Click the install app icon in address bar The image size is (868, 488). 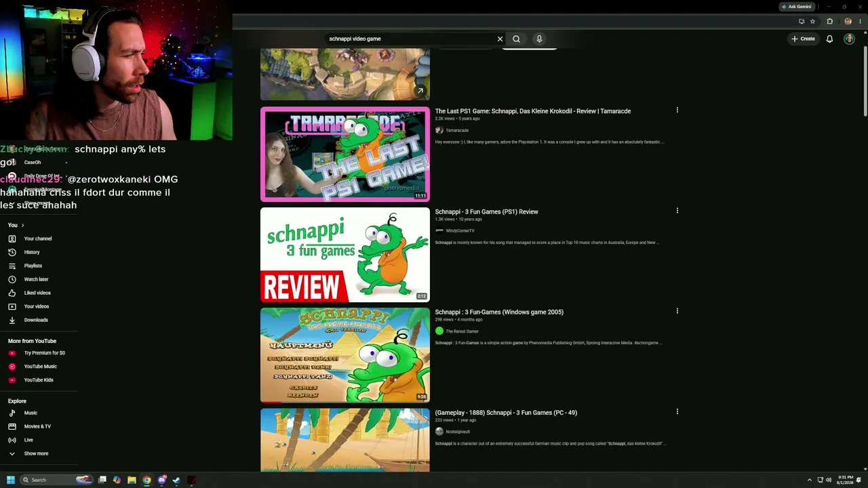click(802, 21)
